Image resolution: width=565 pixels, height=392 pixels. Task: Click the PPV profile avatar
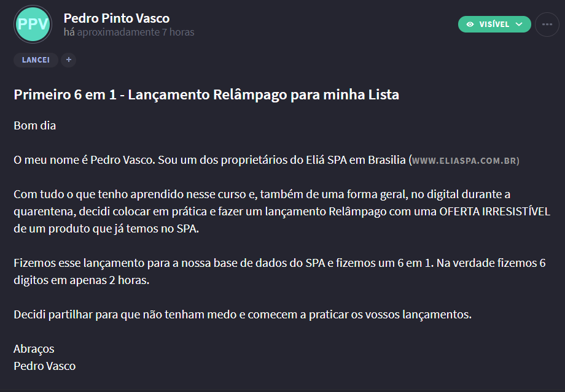click(x=33, y=24)
